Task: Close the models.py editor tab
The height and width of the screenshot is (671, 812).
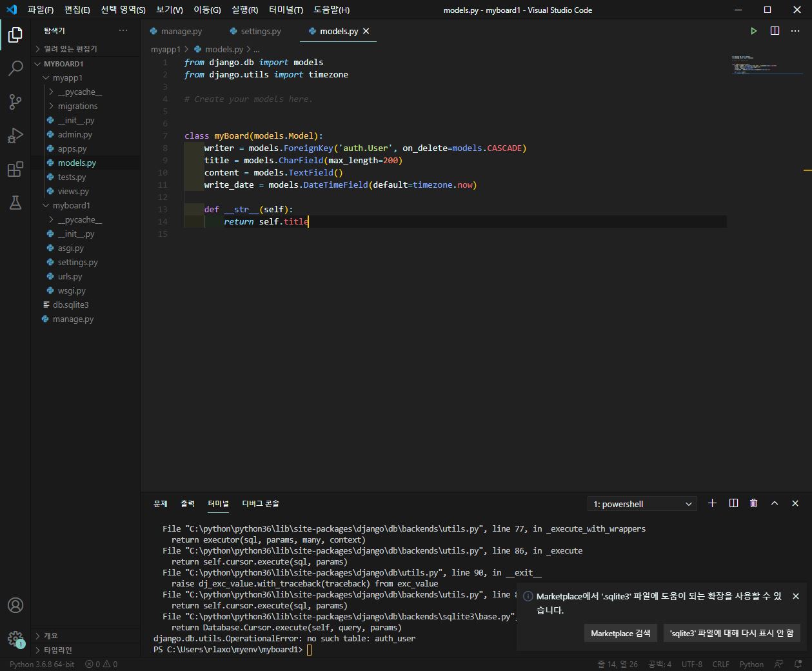Action: (x=366, y=31)
